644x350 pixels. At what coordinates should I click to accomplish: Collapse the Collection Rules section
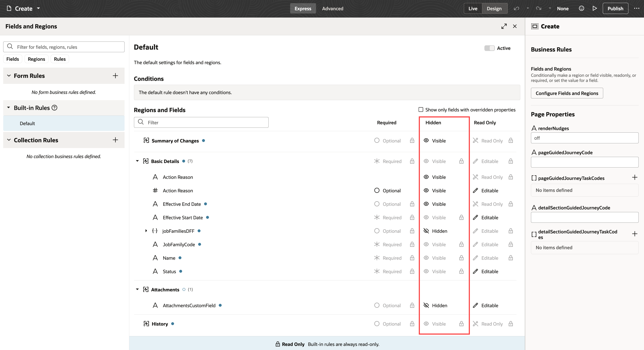pyautogui.click(x=9, y=140)
